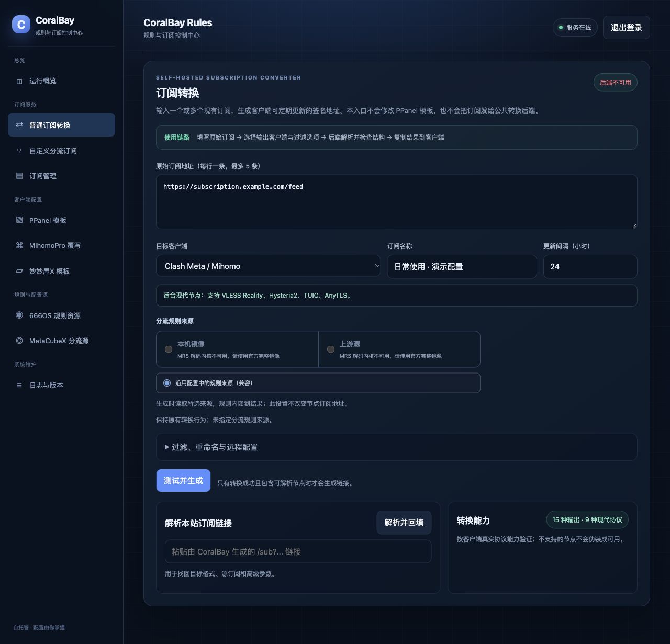670x644 pixels.
Task: Click the textarea resize handle corner
Action: (634, 225)
